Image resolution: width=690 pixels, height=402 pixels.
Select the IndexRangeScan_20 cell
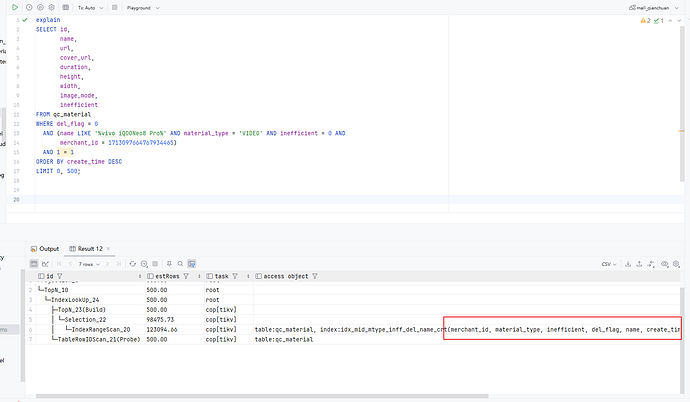(x=90, y=329)
